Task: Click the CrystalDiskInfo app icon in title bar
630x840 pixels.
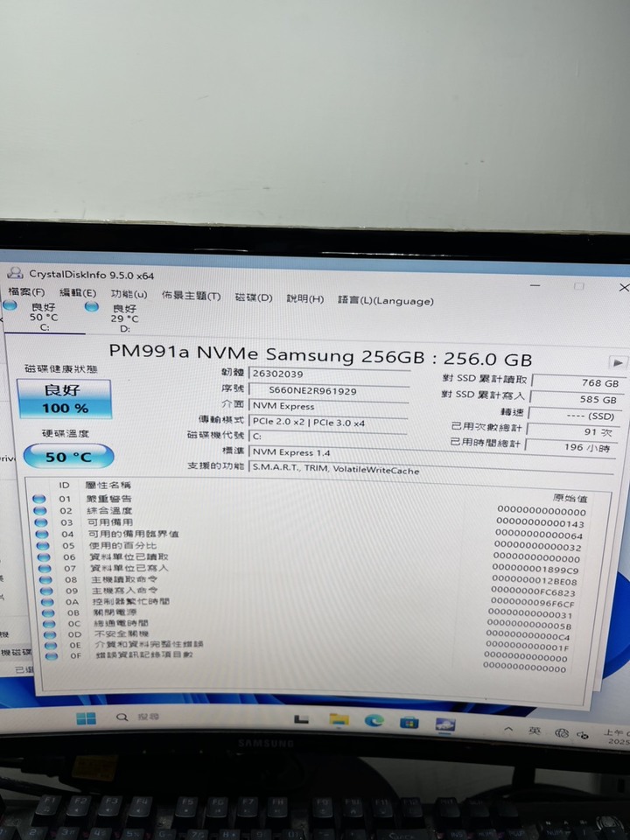Action: (x=15, y=273)
